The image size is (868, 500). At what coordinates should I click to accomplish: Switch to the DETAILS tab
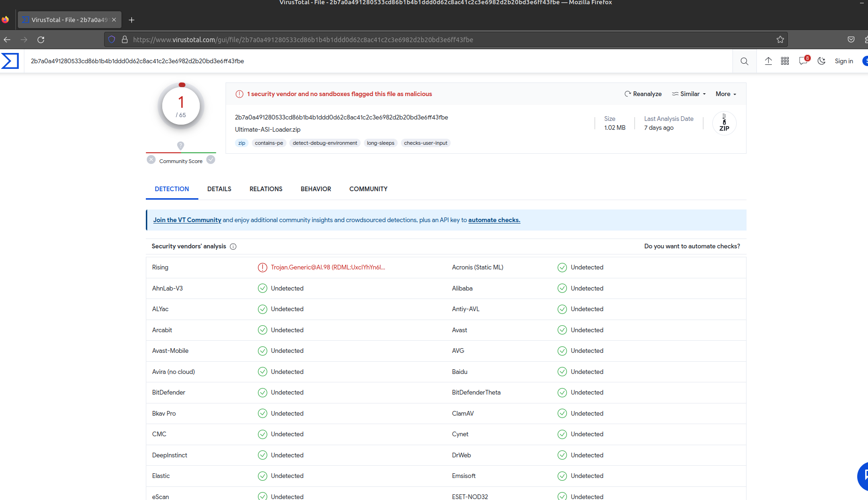click(x=219, y=189)
